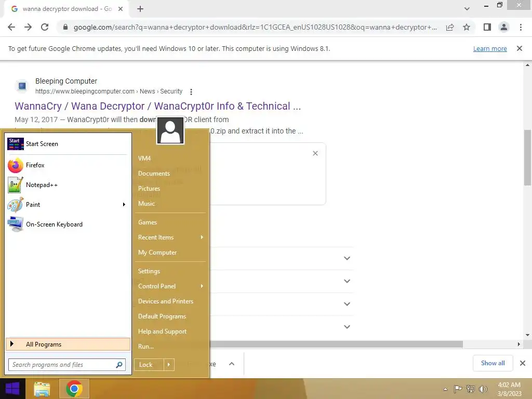
Task: Expand the fourth collapsed question chevron
Action: (x=347, y=327)
